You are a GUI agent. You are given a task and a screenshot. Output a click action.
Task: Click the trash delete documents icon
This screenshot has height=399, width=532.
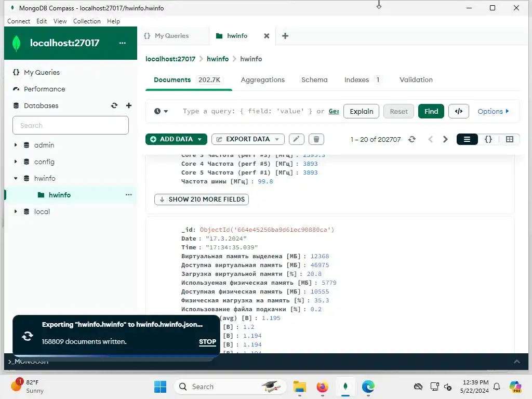[316, 139]
